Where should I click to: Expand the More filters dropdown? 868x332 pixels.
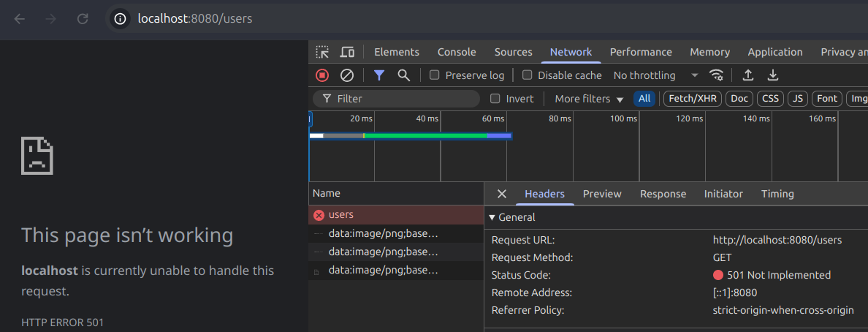589,99
